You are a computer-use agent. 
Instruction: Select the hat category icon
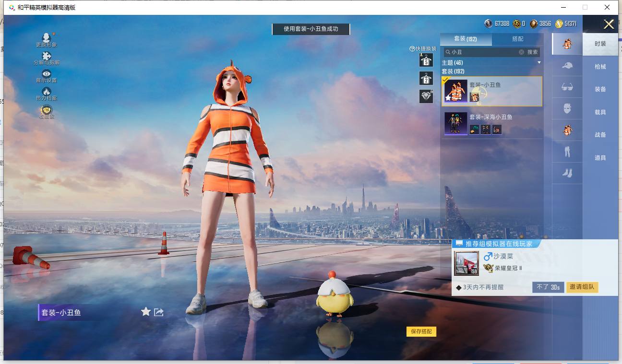(x=567, y=66)
